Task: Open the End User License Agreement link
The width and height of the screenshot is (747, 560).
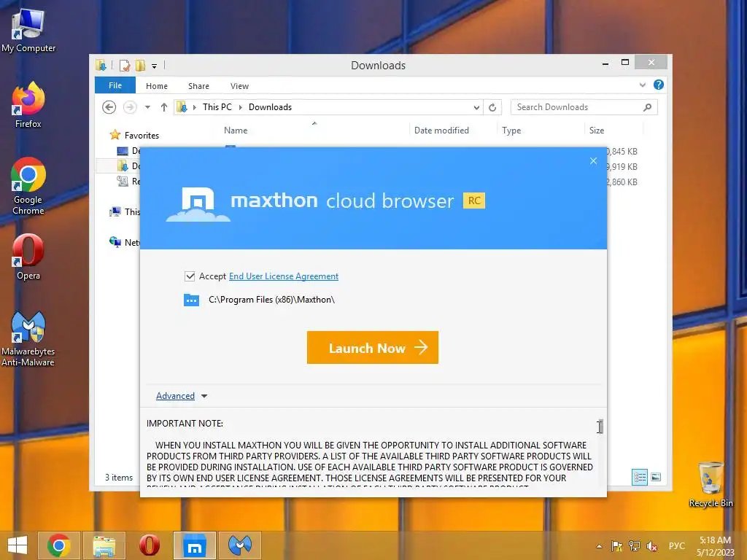Action: pos(284,276)
